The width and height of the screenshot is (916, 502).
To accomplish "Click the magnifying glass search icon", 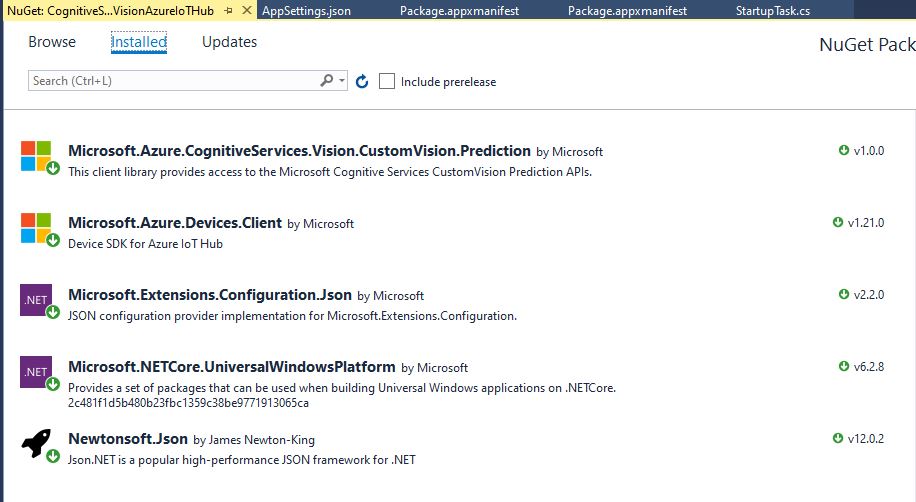I will [x=327, y=81].
